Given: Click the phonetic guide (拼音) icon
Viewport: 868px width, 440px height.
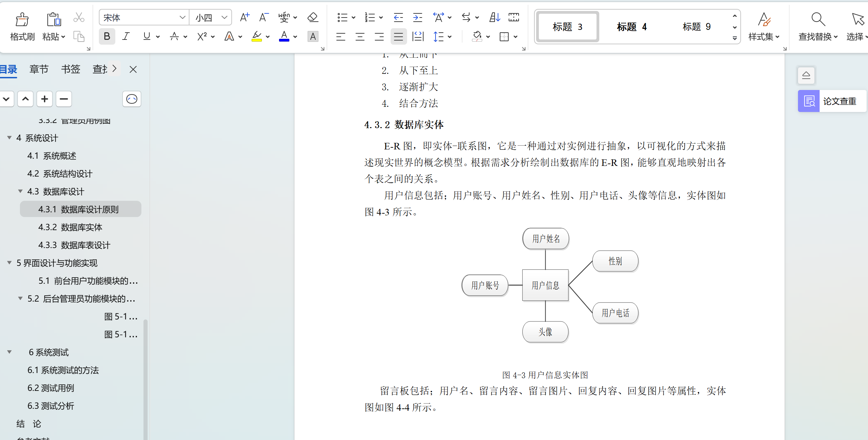Looking at the screenshot, I should (284, 17).
